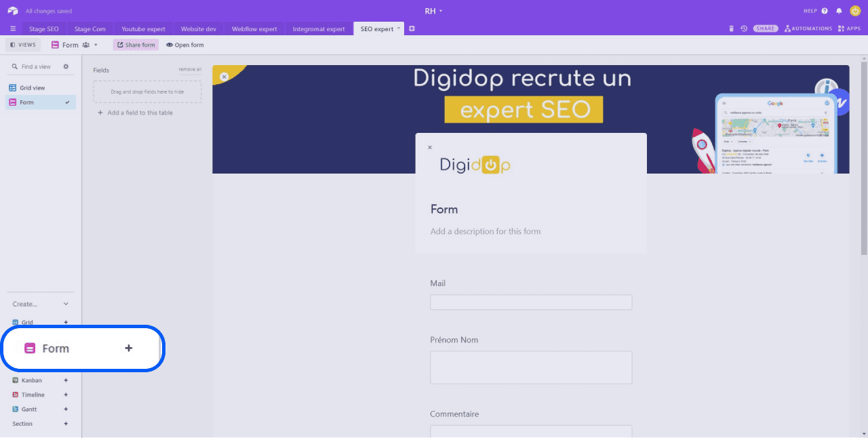868x438 pixels.
Task: Switch to Stage SEO table tab
Action: pyautogui.click(x=44, y=29)
